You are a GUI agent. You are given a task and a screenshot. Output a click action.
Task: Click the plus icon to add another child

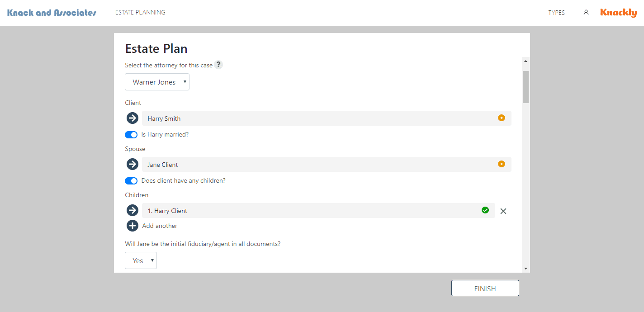click(x=132, y=226)
